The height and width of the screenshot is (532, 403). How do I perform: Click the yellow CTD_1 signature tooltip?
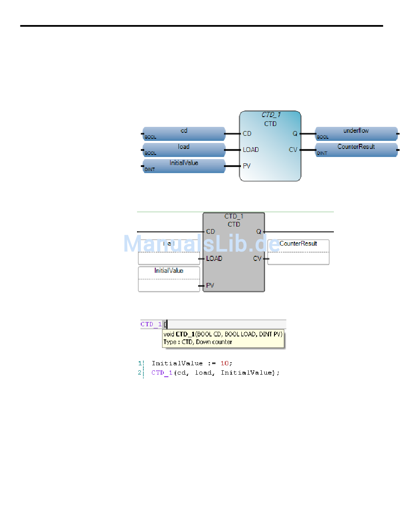224,338
